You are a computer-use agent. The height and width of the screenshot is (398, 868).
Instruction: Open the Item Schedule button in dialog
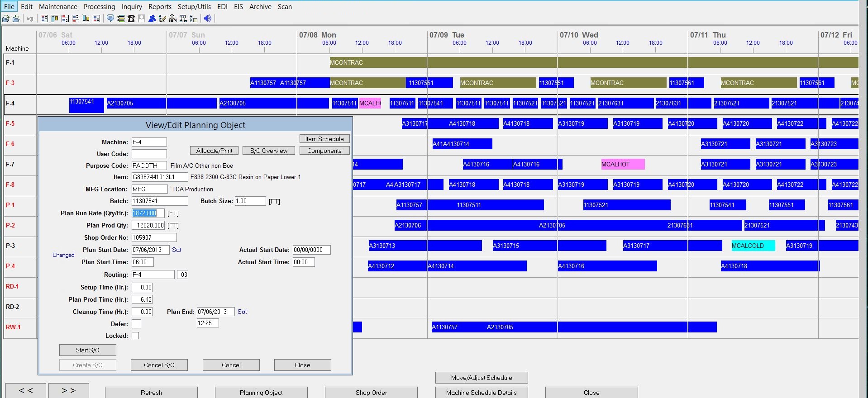[x=324, y=139]
